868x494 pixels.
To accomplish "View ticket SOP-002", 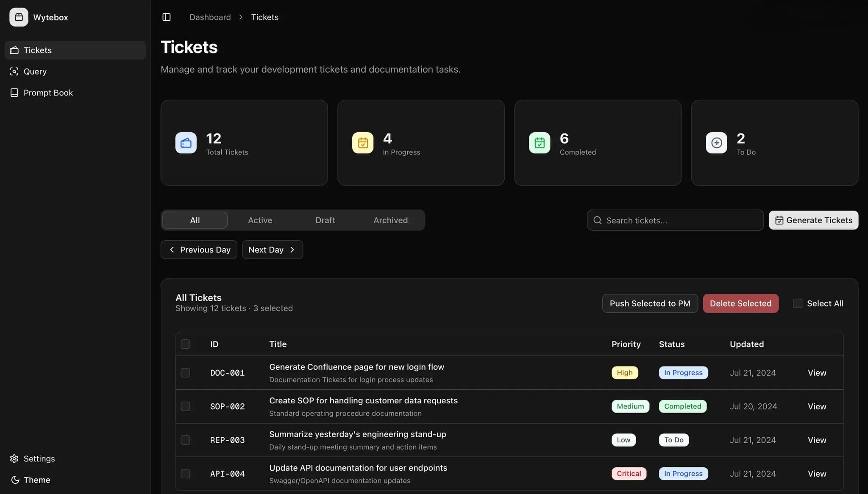I will pos(817,406).
